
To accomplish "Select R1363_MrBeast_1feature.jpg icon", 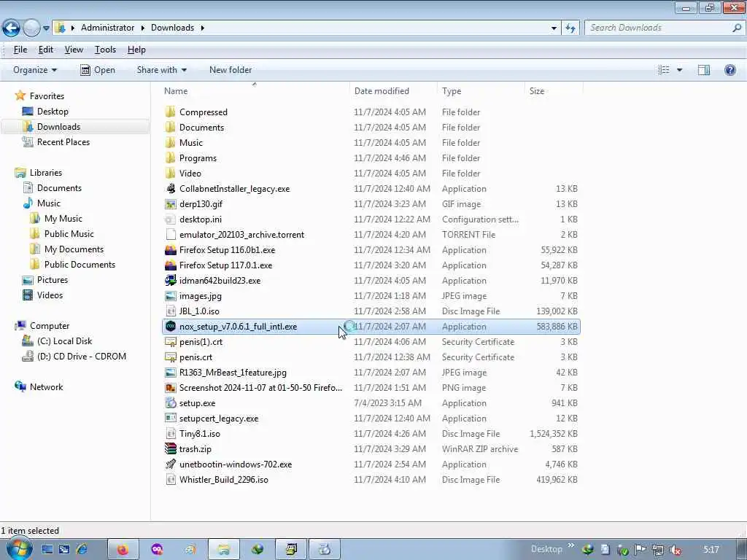I will click(x=171, y=373).
